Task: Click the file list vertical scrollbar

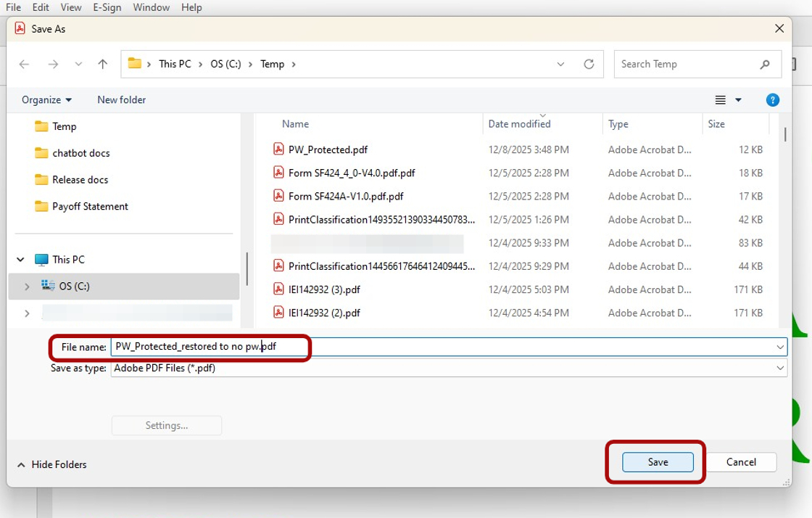Action: click(x=785, y=135)
